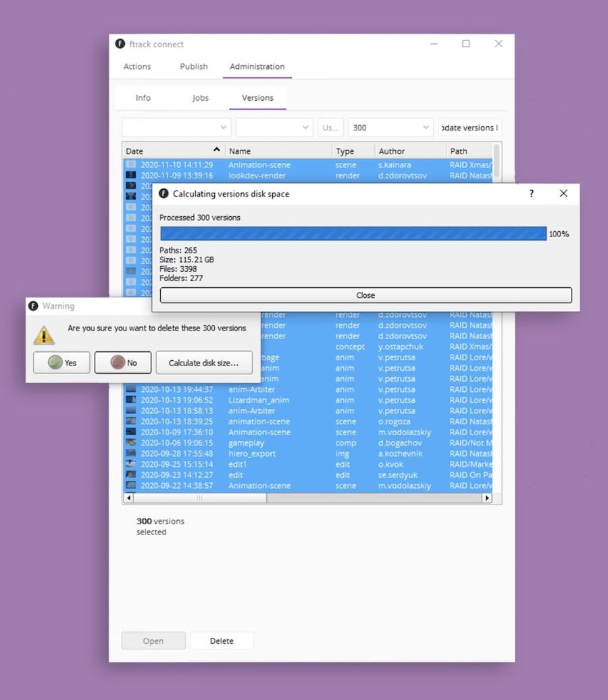Click No in the Warning dialog
Screen dimensions: 608x700
[123, 362]
